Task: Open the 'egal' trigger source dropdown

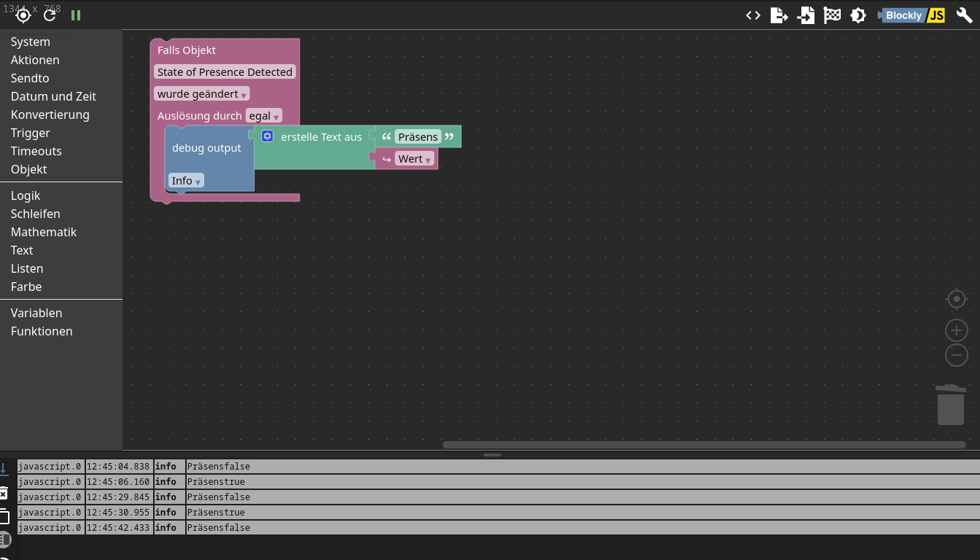Action: coord(264,116)
